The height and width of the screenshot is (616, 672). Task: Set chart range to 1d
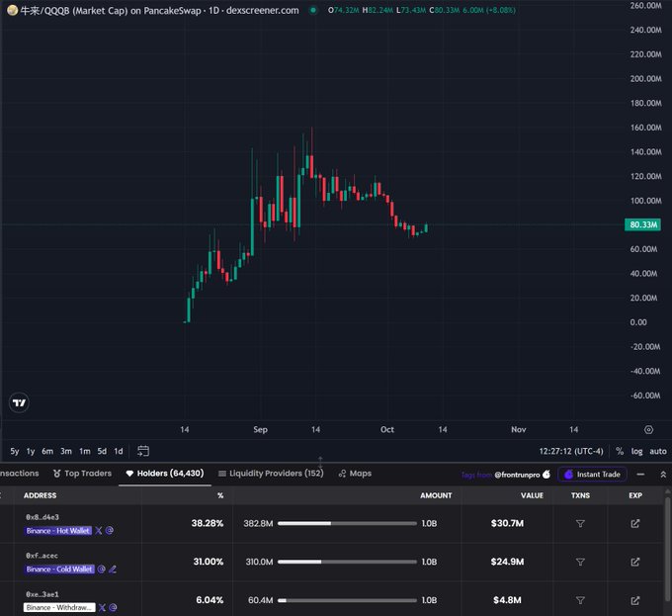pyautogui.click(x=119, y=452)
